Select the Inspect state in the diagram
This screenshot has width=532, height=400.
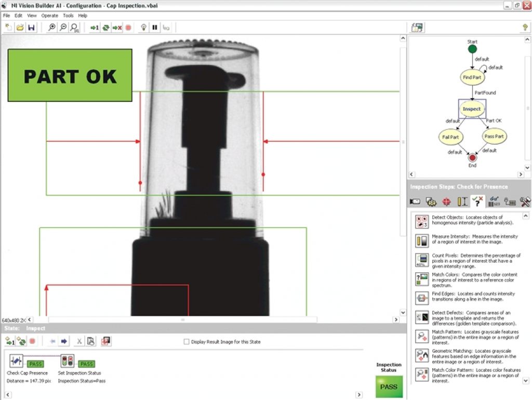(x=472, y=109)
